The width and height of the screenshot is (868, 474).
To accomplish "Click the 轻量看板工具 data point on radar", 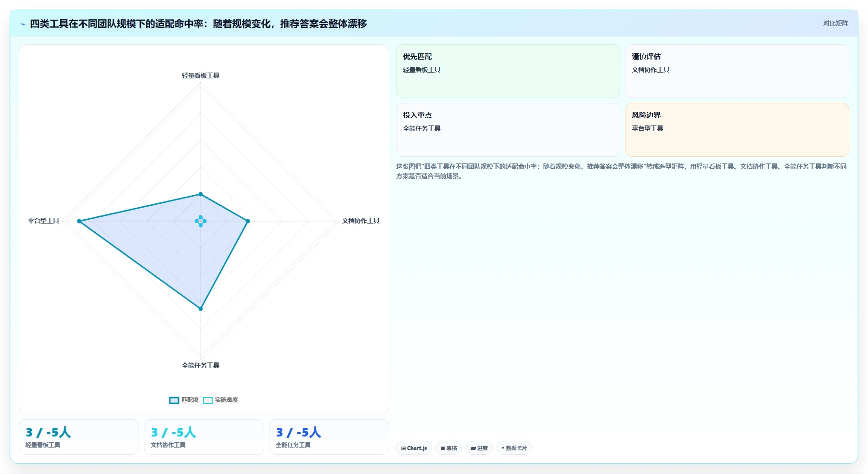I will (x=201, y=194).
